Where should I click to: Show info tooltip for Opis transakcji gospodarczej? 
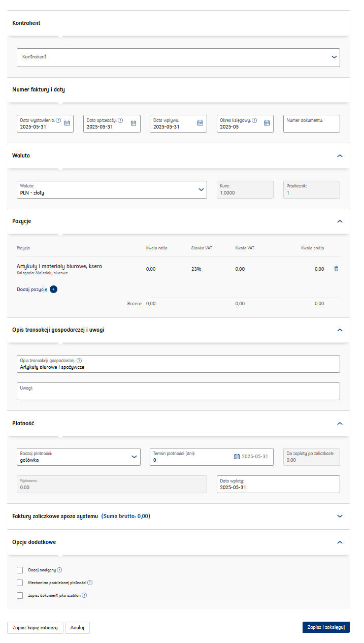86,360
